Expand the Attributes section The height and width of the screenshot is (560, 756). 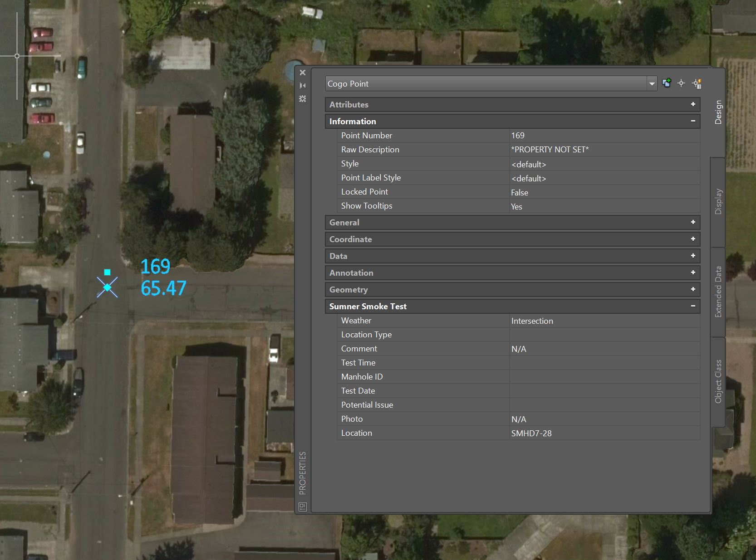(693, 104)
